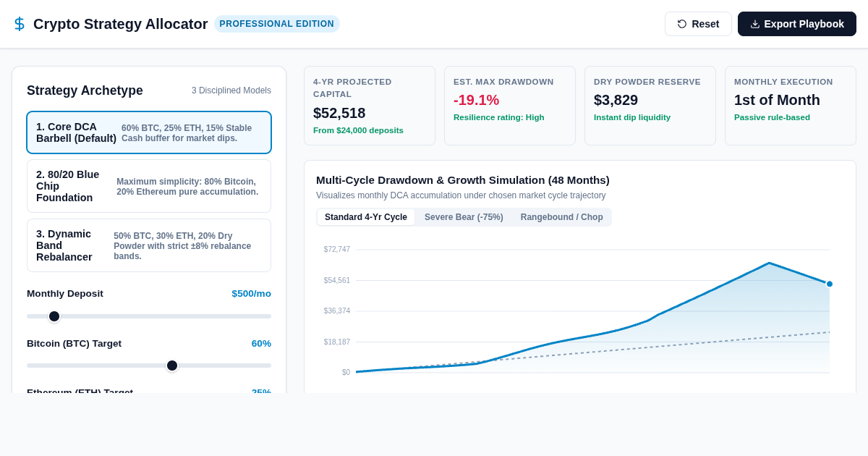Screen dimensions: 868x456
Task: Click the $500/mo deposit value
Action: coord(251,294)
